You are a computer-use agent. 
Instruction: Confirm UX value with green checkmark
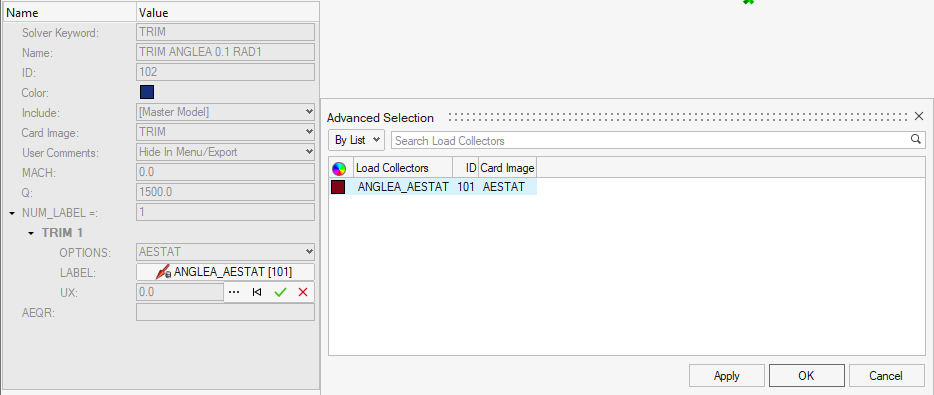[280, 293]
